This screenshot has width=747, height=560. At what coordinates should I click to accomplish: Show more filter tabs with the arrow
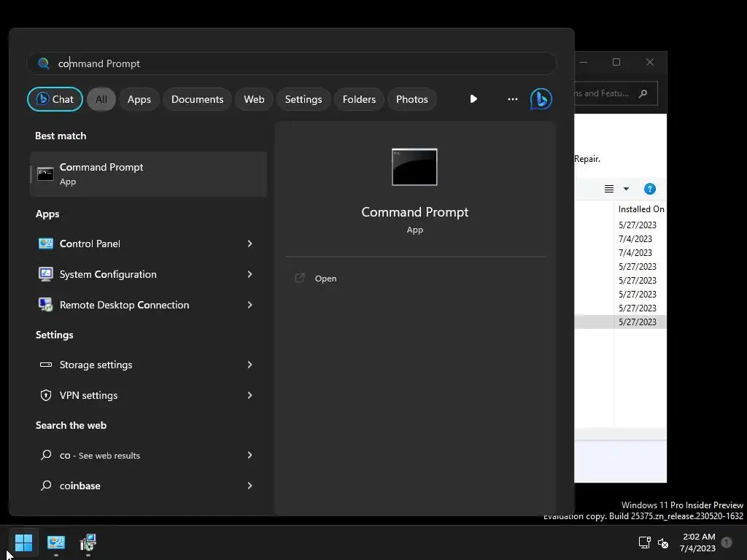click(473, 99)
